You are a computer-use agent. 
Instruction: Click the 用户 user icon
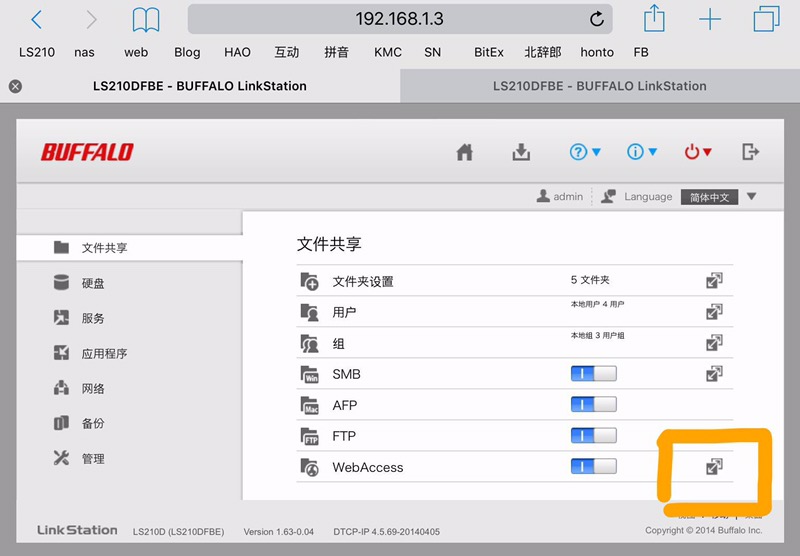point(309,312)
